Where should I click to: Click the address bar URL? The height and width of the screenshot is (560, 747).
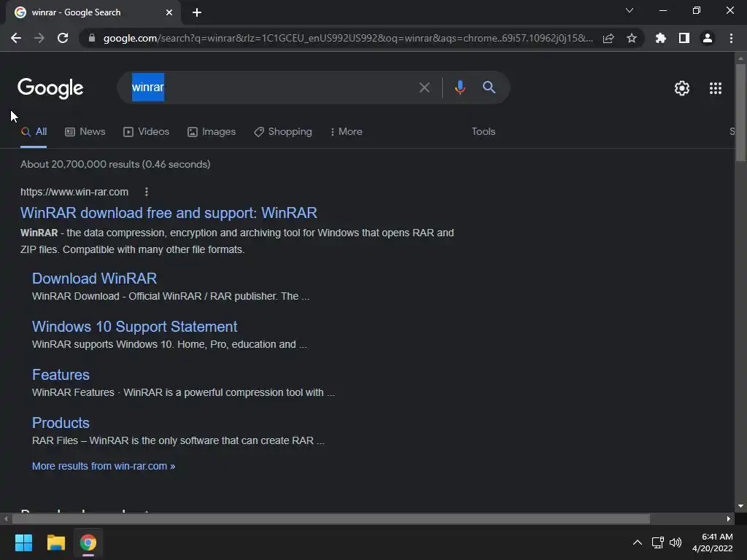[348, 38]
